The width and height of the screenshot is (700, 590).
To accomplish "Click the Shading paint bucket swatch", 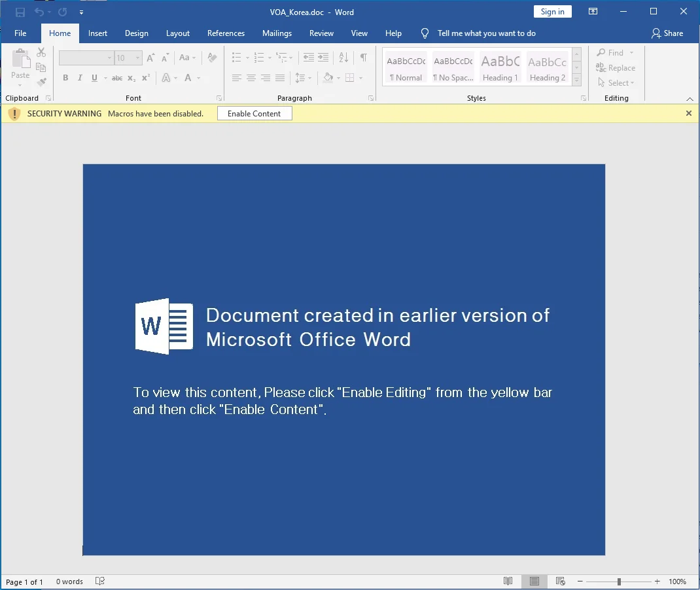I will click(328, 78).
